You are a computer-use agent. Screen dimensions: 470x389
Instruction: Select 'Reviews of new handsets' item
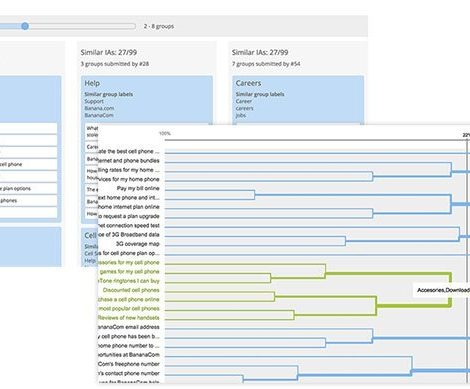(129, 318)
